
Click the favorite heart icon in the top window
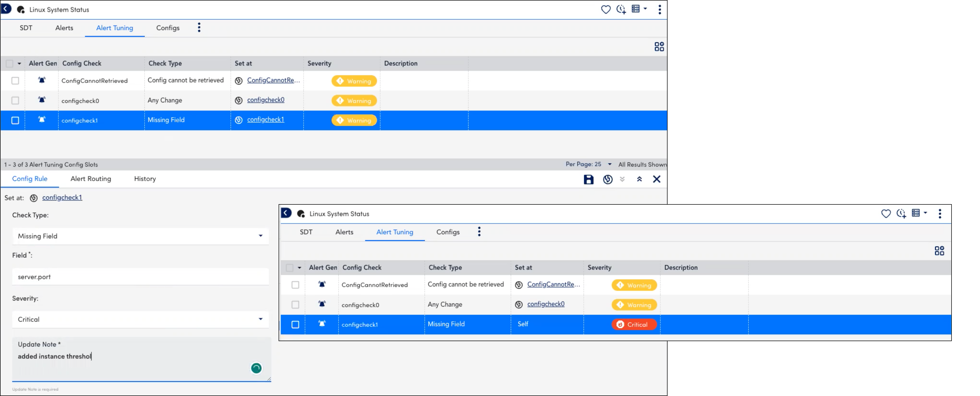click(x=606, y=9)
